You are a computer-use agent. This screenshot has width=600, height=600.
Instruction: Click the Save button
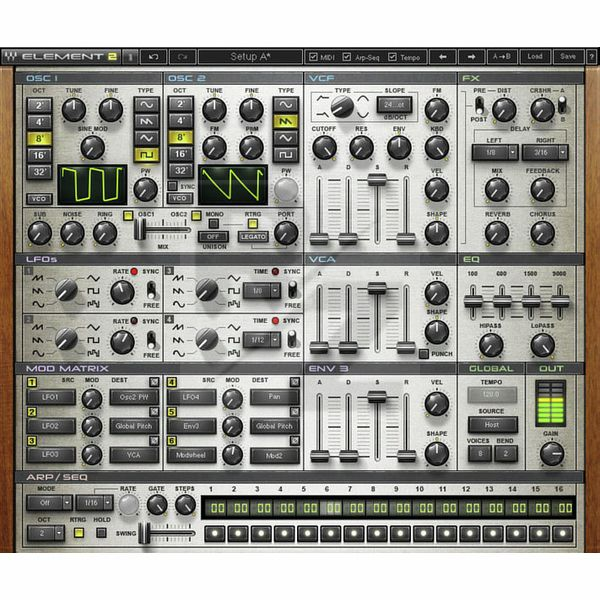point(568,56)
